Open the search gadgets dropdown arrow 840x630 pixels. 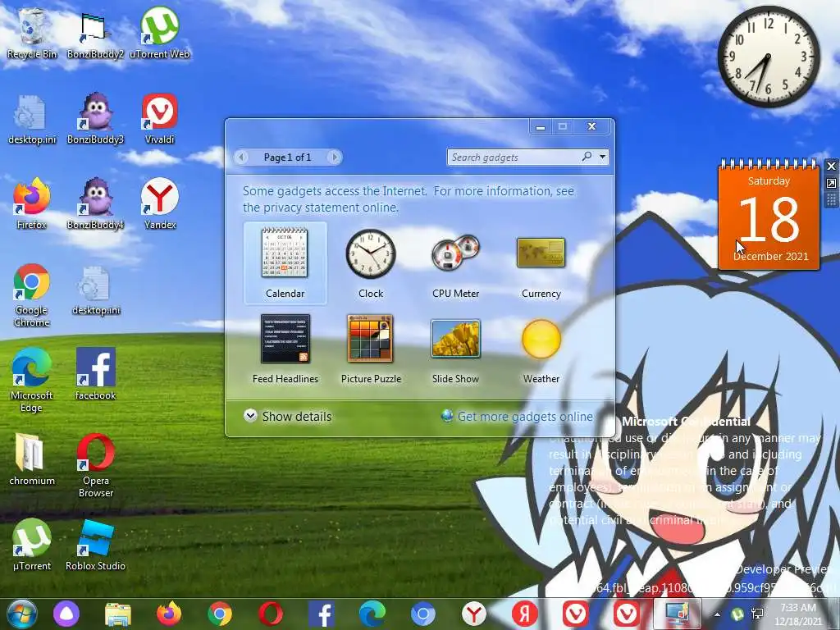coord(603,157)
